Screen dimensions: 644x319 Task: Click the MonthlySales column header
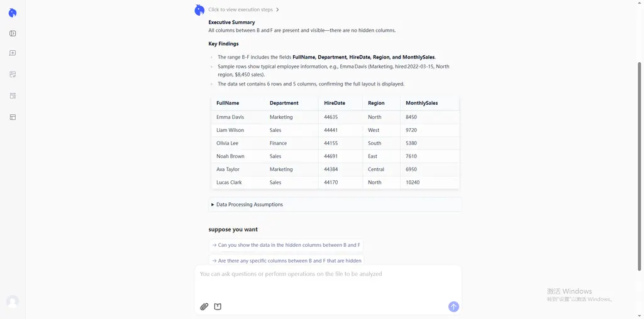421,103
